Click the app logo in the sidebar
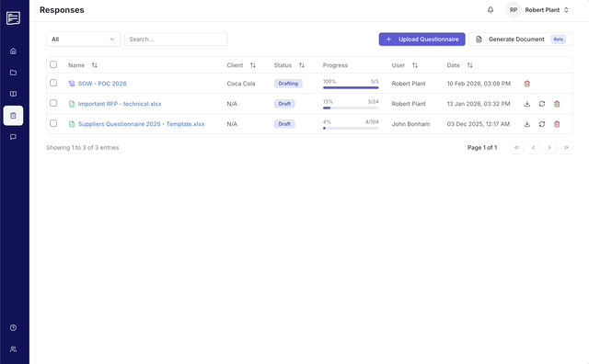The height and width of the screenshot is (364, 589). 13,17
